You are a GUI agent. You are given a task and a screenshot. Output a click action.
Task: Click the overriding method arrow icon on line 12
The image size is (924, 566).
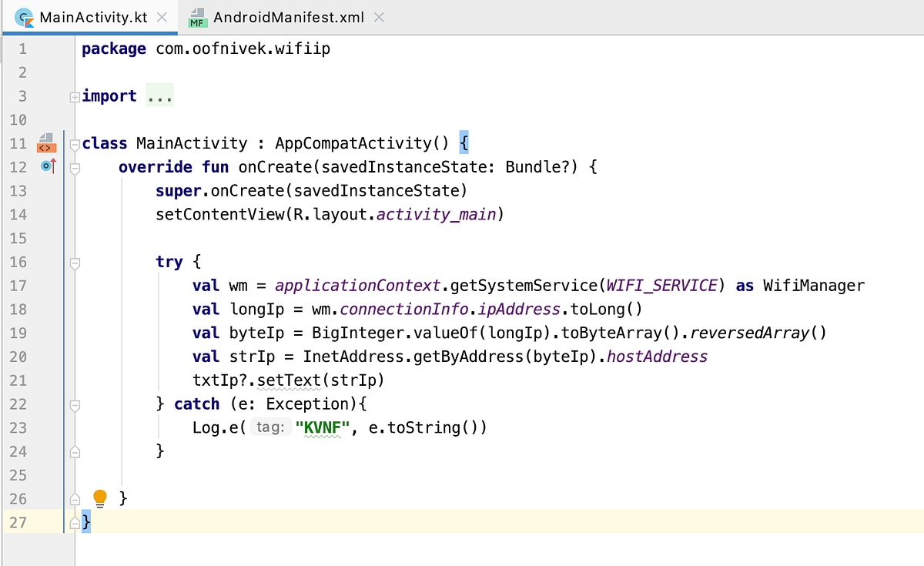pos(46,166)
